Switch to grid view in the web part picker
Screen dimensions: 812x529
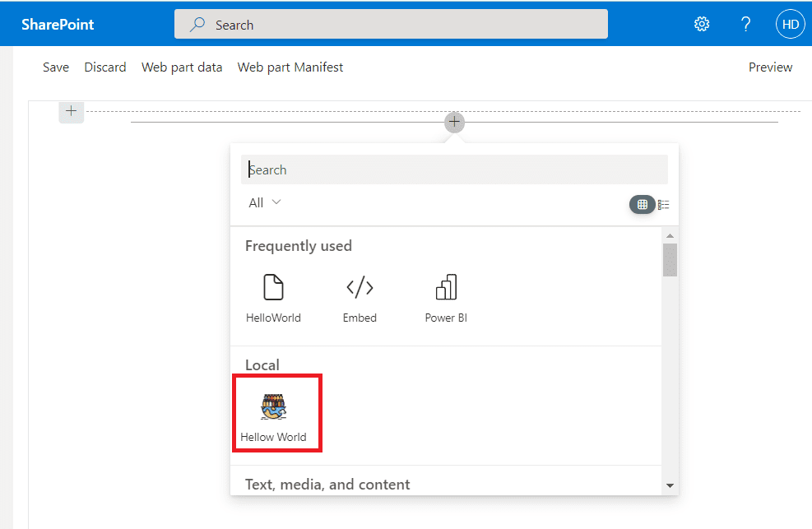[643, 205]
